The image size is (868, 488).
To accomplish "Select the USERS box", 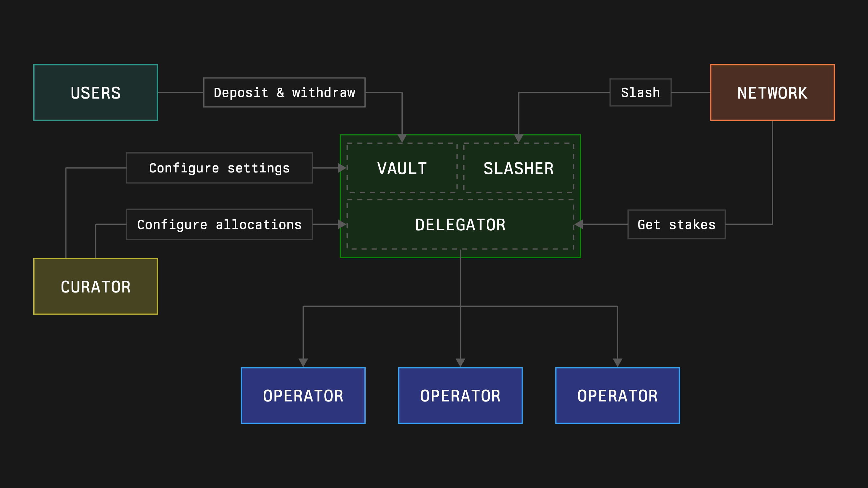I will [x=95, y=93].
